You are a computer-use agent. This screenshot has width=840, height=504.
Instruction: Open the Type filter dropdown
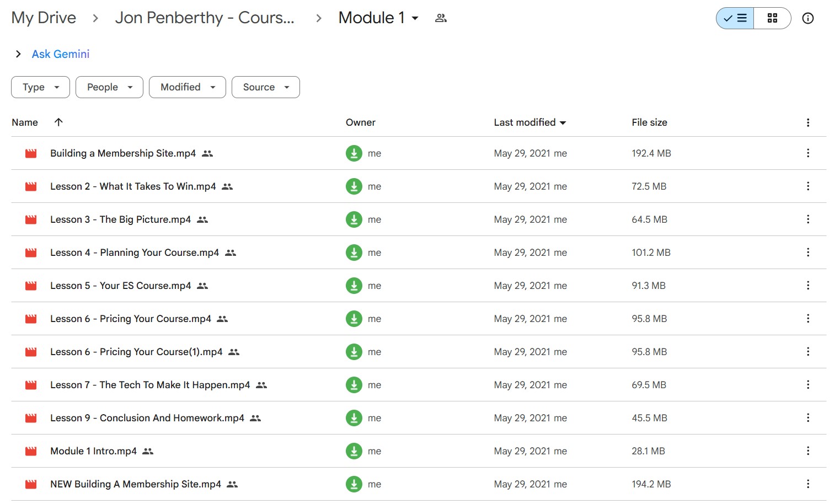click(40, 87)
